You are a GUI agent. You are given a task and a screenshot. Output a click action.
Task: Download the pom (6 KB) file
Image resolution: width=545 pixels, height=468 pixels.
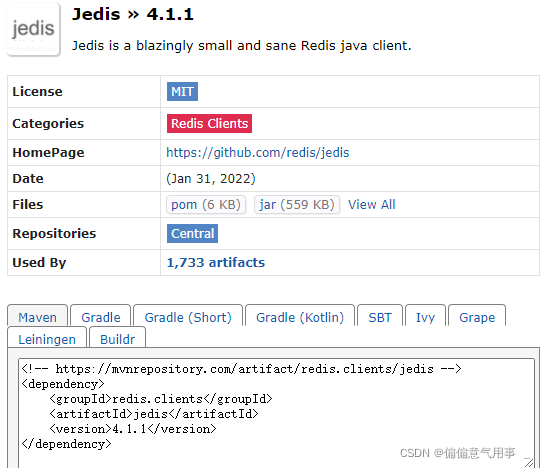(206, 204)
